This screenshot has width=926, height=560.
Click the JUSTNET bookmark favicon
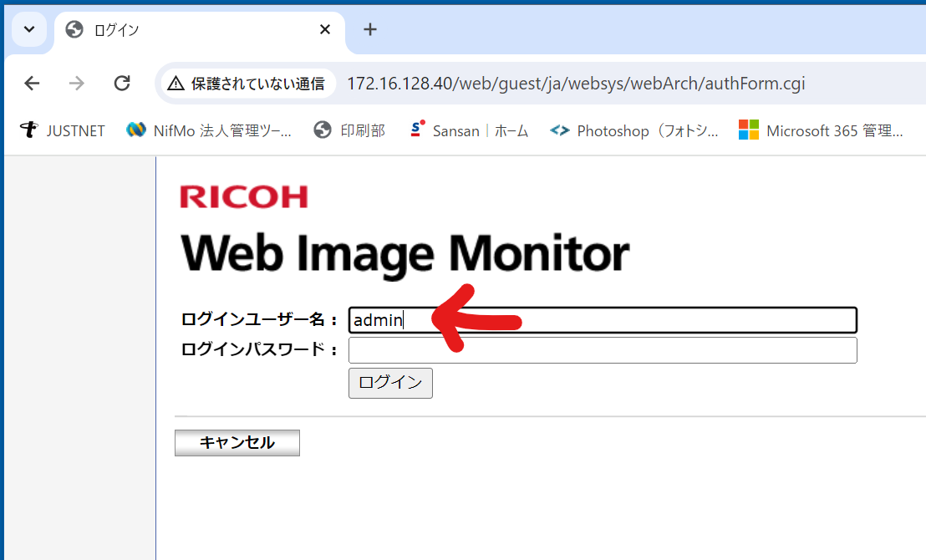click(29, 130)
